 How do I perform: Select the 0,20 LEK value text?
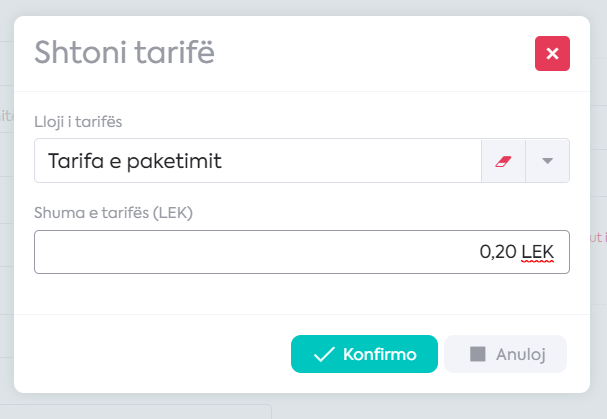517,252
